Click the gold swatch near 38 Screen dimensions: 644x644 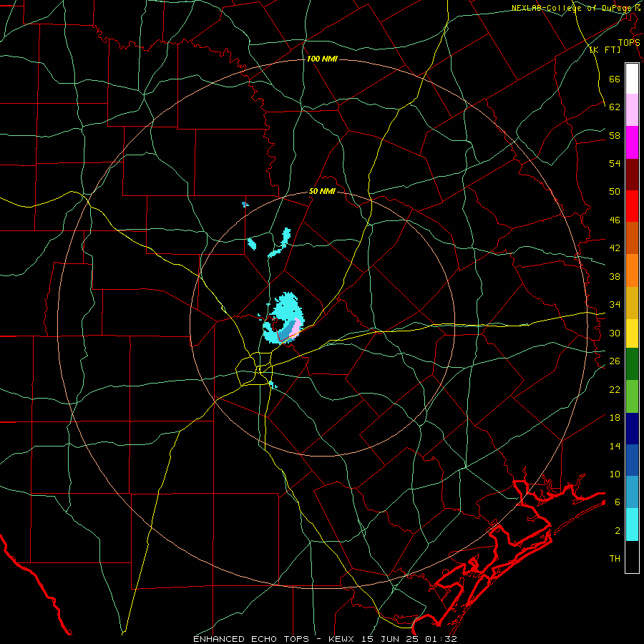[x=632, y=303]
